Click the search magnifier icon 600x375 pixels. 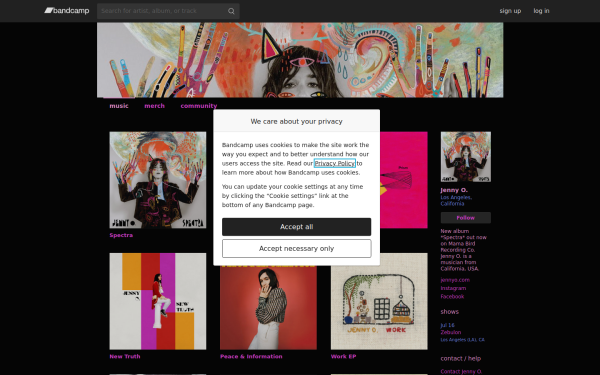(x=231, y=11)
